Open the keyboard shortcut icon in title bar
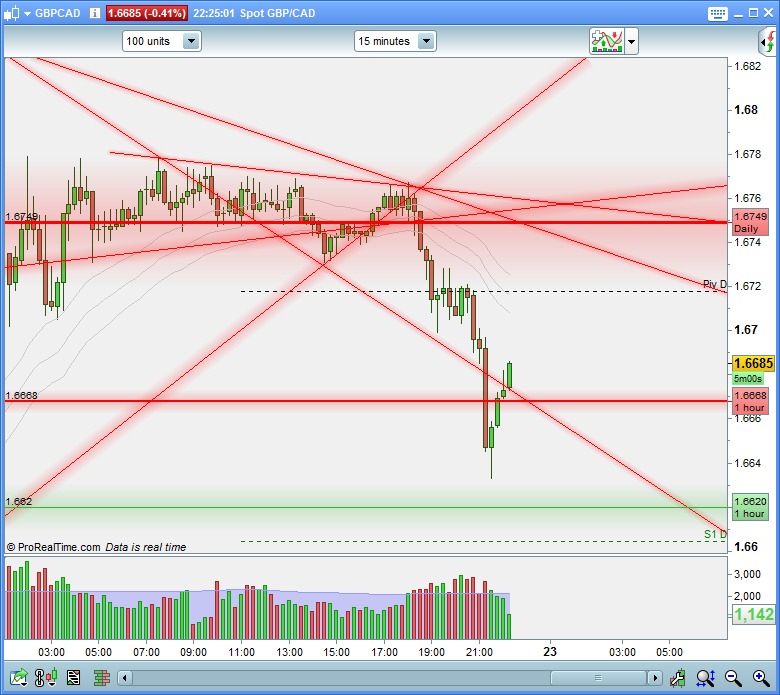Image resolution: width=780 pixels, height=695 pixels. (717, 13)
